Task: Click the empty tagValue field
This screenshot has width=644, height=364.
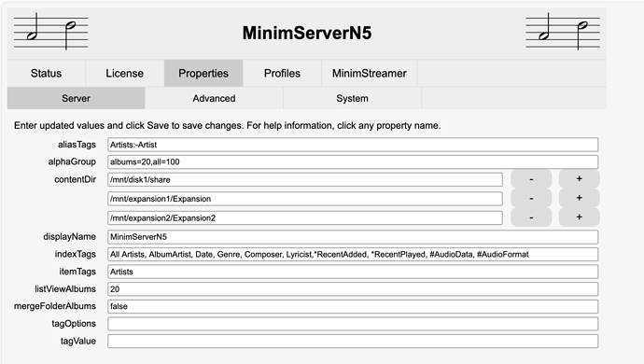Action: 353,341
